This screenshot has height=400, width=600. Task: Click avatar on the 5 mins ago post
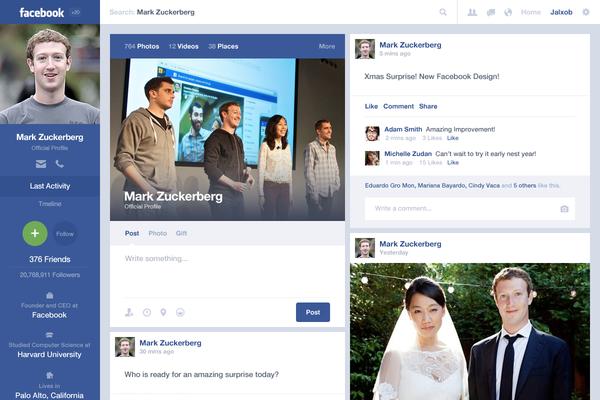[x=365, y=49]
